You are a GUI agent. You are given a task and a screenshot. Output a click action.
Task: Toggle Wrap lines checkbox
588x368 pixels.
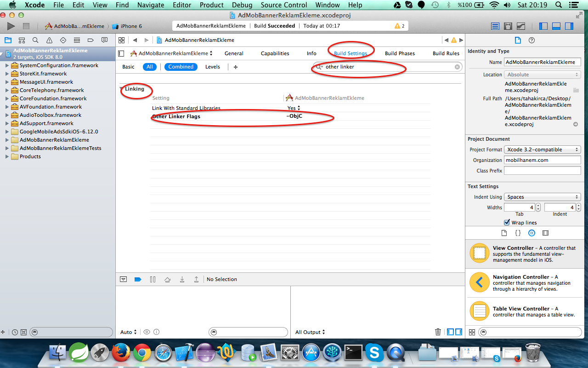(x=507, y=223)
